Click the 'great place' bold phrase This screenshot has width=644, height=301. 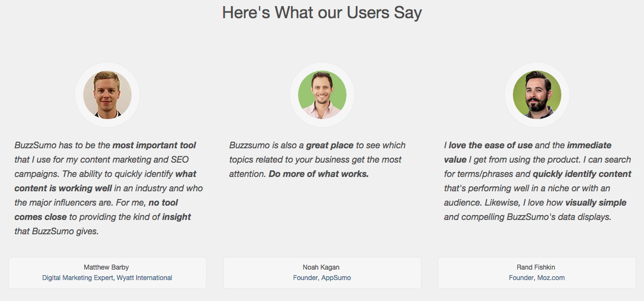point(329,145)
